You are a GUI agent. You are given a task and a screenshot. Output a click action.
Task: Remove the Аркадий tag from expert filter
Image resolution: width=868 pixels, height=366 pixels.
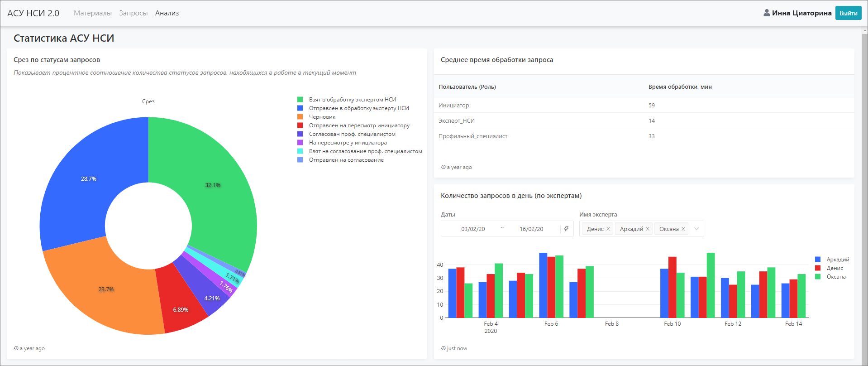click(648, 229)
